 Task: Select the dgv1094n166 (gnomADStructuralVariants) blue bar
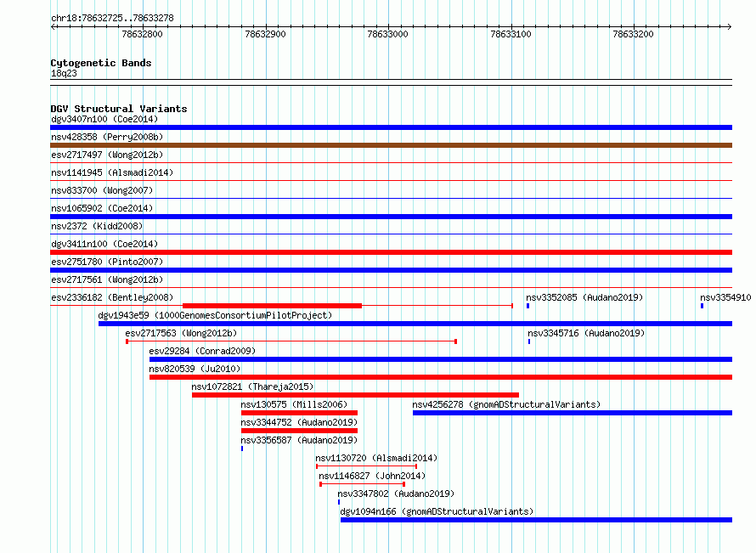[536, 520]
